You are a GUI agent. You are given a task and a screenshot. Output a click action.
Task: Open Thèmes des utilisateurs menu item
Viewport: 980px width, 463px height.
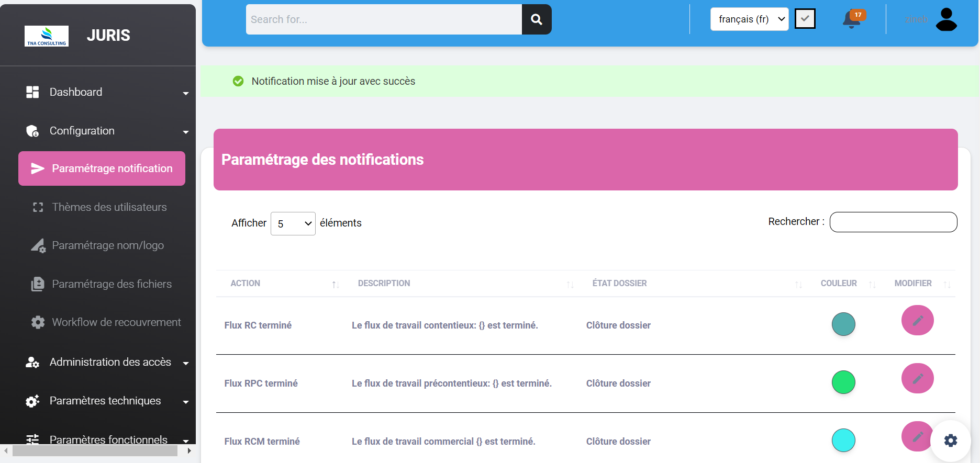pyautogui.click(x=109, y=207)
